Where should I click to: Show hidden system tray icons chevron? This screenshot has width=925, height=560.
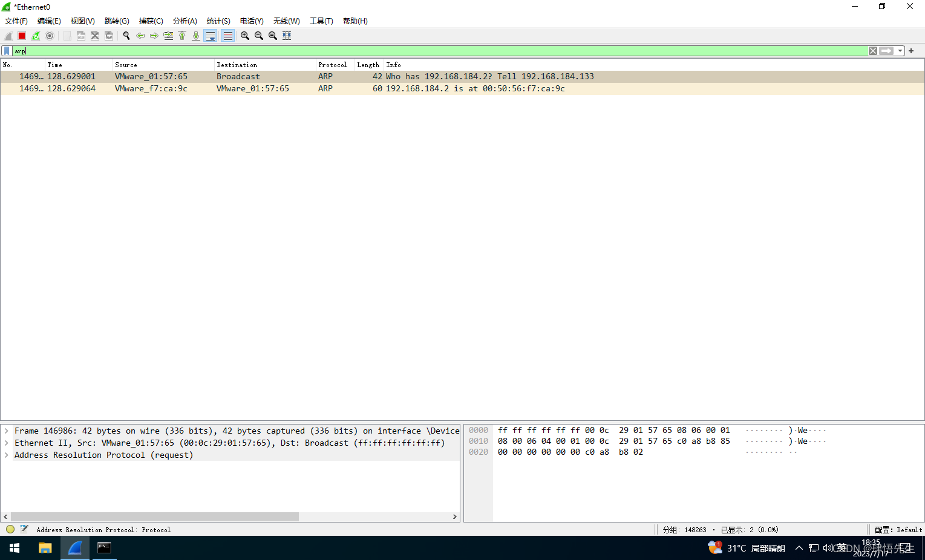point(799,548)
